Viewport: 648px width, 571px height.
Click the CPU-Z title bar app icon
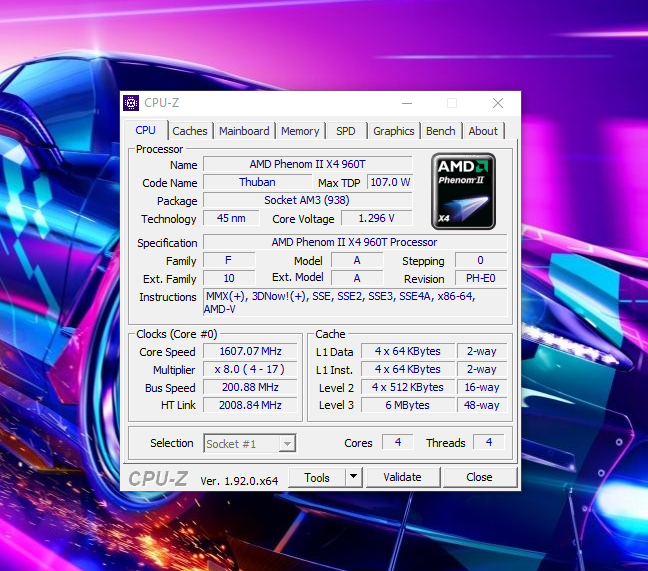coord(131,103)
